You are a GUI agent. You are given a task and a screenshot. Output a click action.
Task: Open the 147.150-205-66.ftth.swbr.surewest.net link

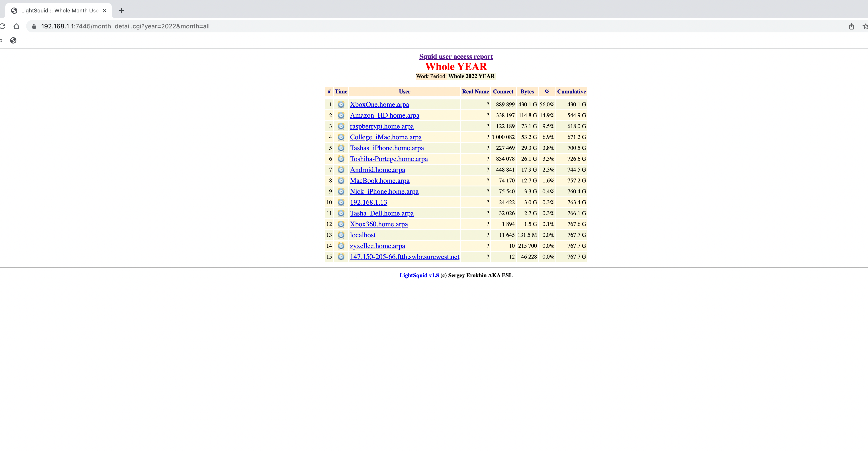404,257
